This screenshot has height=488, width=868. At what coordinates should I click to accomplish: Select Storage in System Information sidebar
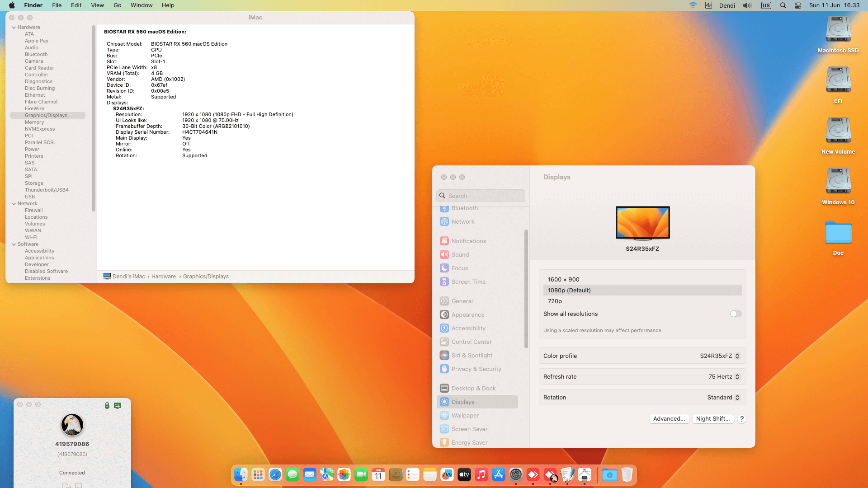click(x=34, y=183)
